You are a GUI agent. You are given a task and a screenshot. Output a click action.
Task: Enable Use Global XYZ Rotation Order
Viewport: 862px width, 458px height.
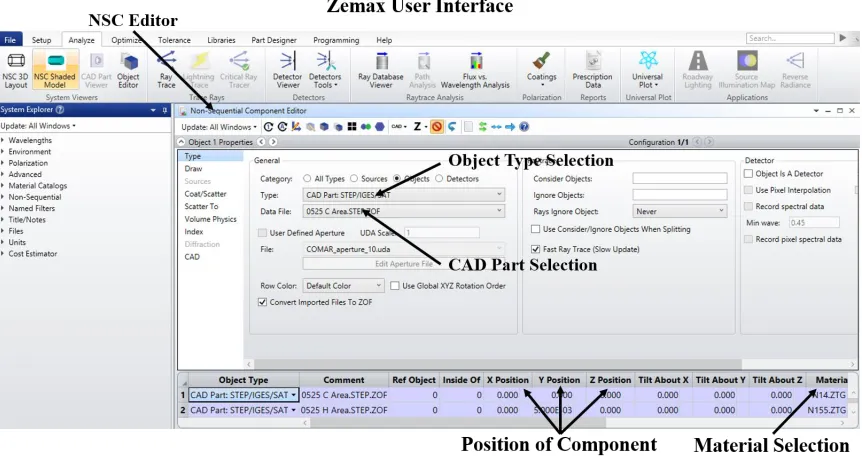(x=395, y=286)
